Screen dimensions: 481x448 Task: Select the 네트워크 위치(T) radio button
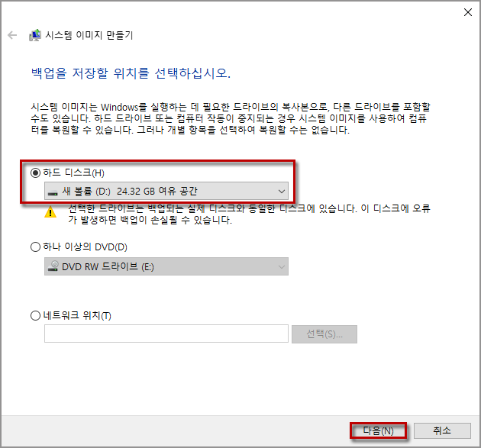[x=36, y=315]
